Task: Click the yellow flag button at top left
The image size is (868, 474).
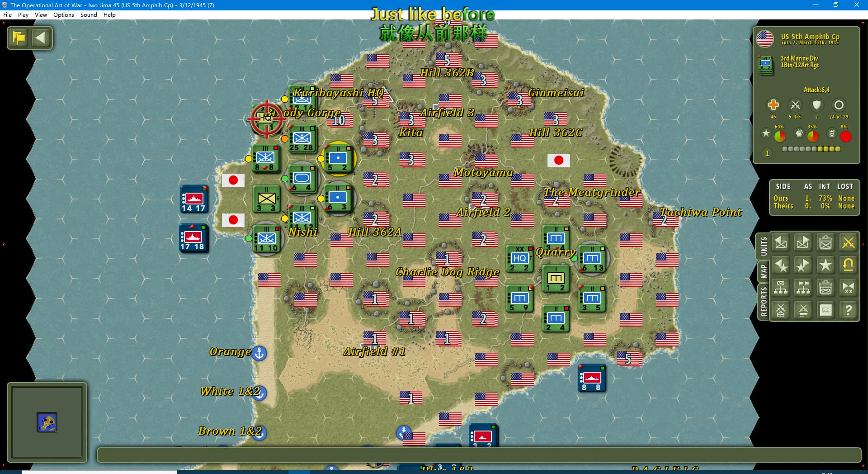Action: pos(19,38)
